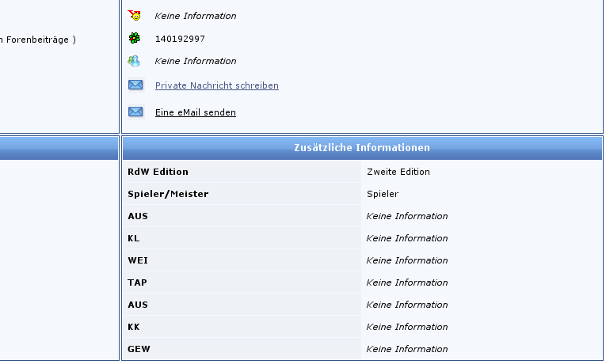Click the envelope icon beside Private Nachricht schreiben

(x=135, y=85)
